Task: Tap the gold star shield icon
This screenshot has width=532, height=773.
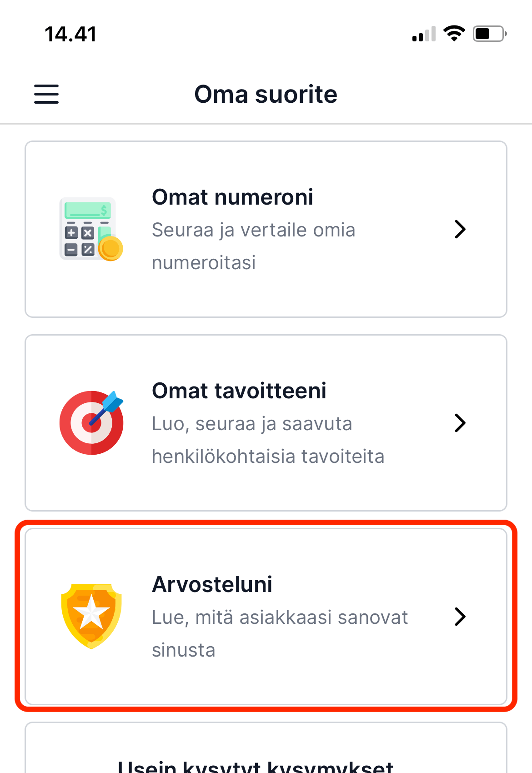Action: coord(91,617)
